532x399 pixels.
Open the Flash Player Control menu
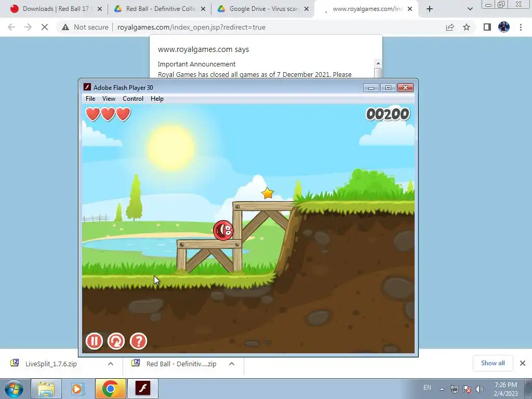pos(133,98)
